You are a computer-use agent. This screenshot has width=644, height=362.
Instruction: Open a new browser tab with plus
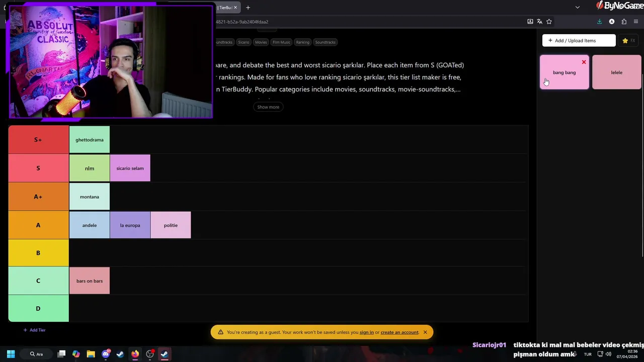pyautogui.click(x=248, y=8)
